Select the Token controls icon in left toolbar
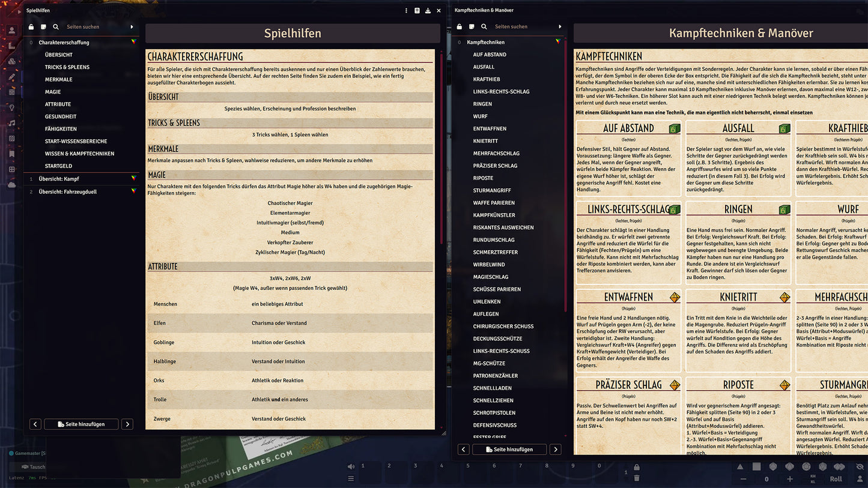The image size is (868, 488). click(x=11, y=31)
